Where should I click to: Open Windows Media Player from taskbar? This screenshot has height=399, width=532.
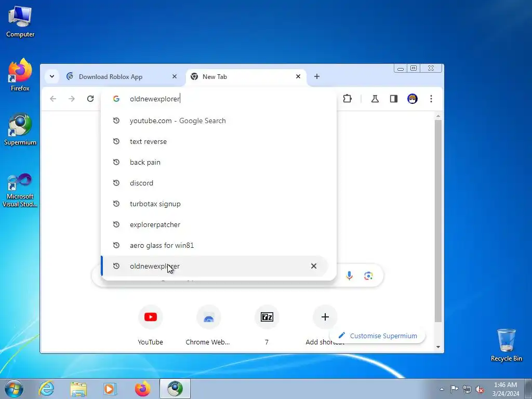[x=110, y=389]
